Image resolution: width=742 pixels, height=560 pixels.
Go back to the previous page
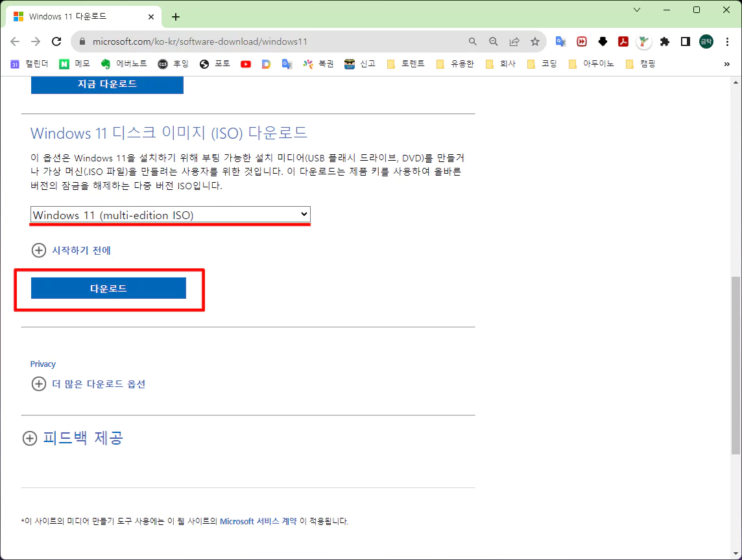pos(15,41)
